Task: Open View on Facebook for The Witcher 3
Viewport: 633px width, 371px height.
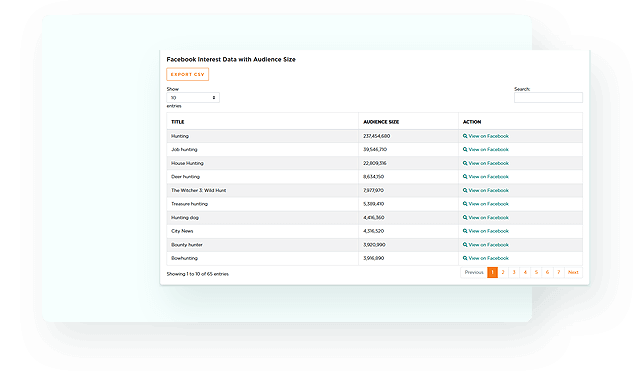Action: [x=486, y=190]
